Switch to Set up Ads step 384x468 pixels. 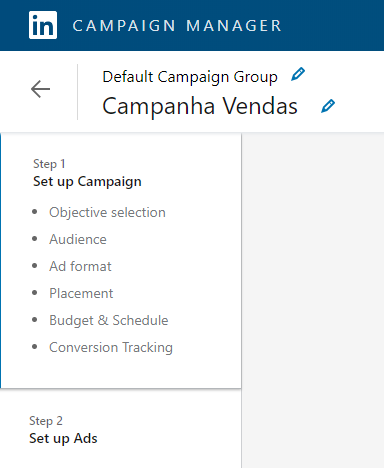tap(63, 438)
